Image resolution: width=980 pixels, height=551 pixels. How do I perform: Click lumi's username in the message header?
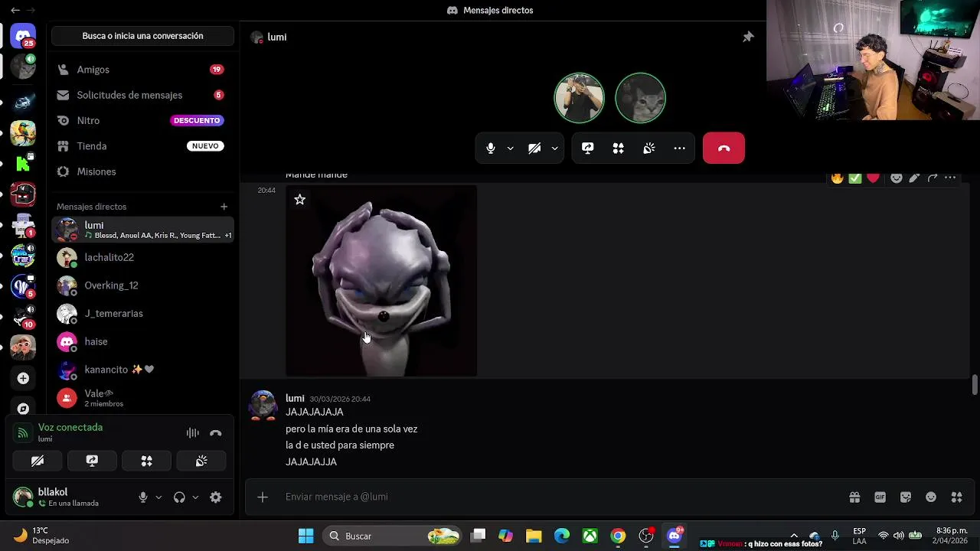pyautogui.click(x=295, y=398)
